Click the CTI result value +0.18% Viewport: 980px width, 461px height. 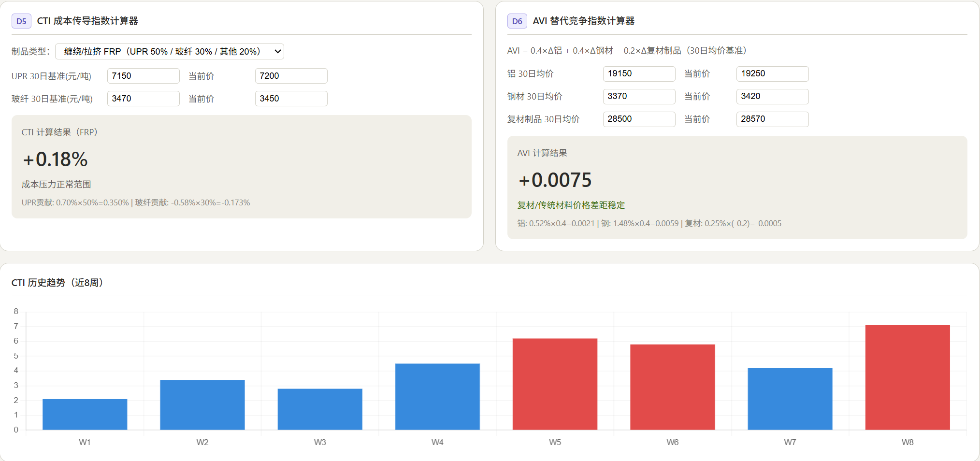55,159
